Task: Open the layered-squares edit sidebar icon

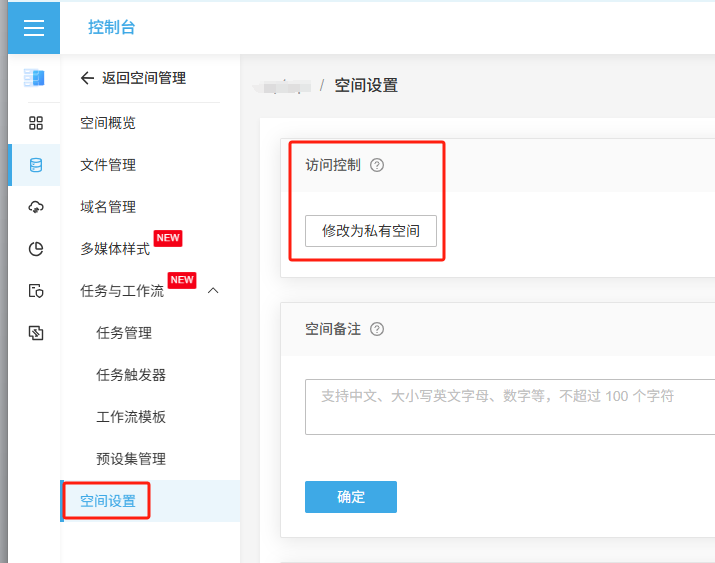Action: click(x=36, y=333)
